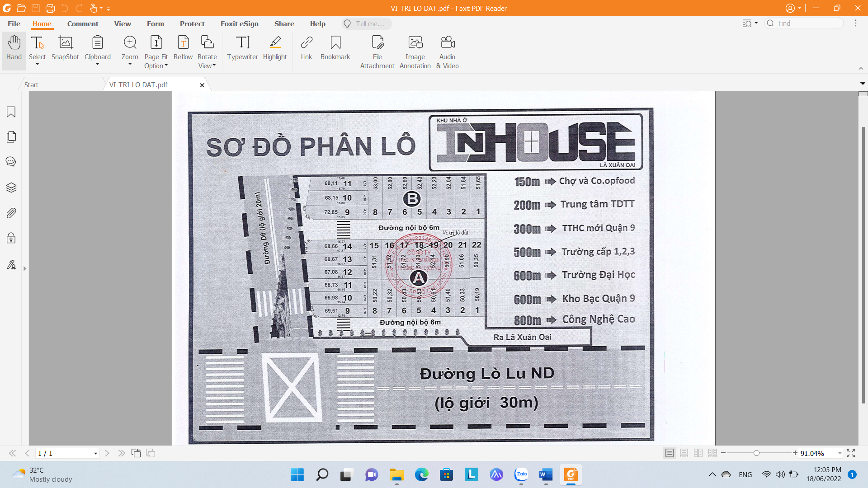
Task: Switch to Continuous page view mode
Action: (684, 453)
